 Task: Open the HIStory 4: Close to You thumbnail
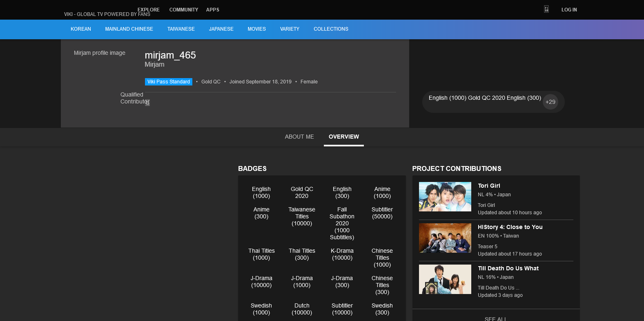point(445,238)
